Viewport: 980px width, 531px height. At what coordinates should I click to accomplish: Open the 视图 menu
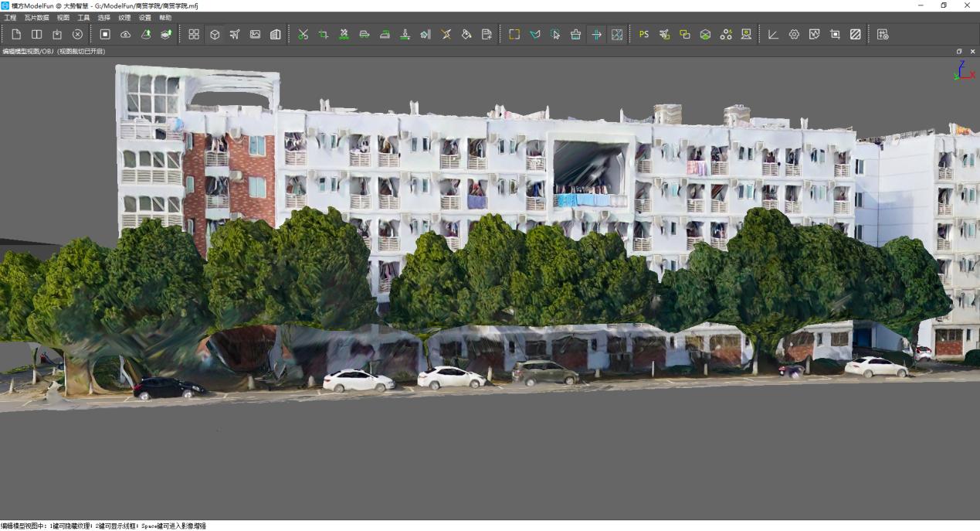63,17
